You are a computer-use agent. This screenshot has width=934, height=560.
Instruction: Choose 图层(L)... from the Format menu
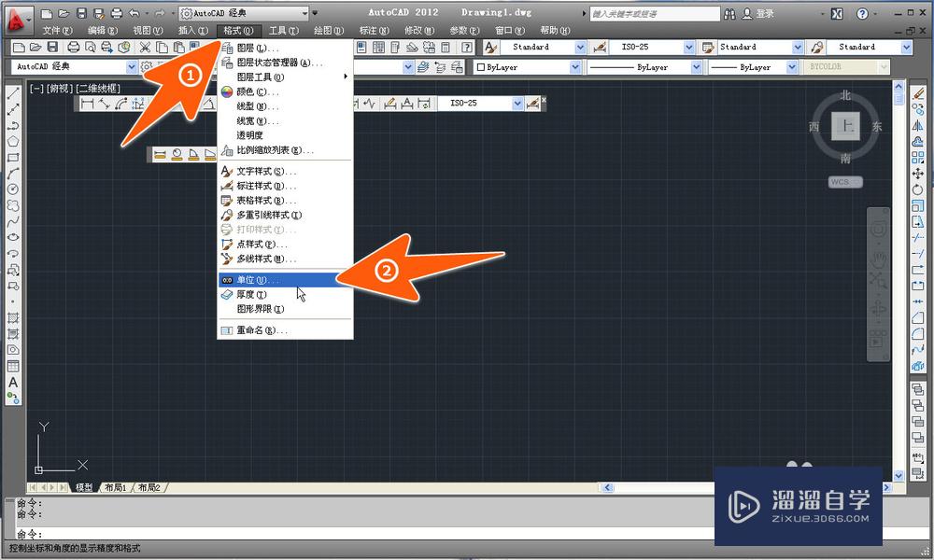tap(285, 48)
